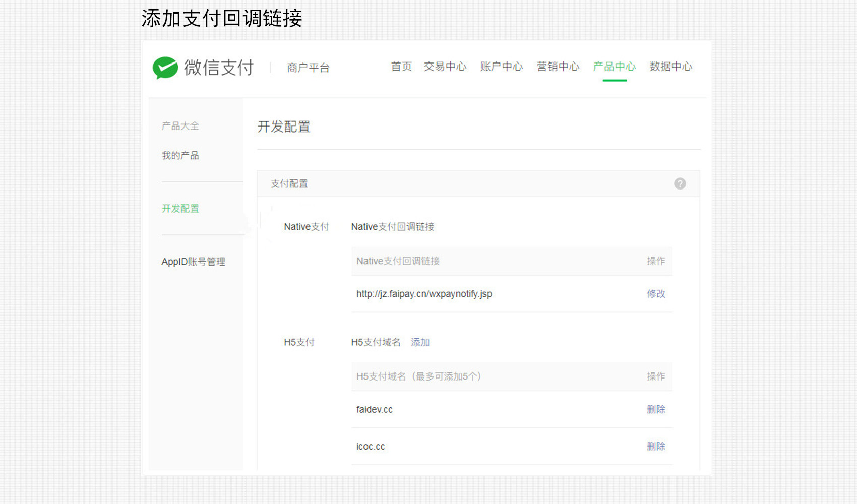This screenshot has height=504, width=857.
Task: Click the icoc.cc domain text
Action: [371, 447]
